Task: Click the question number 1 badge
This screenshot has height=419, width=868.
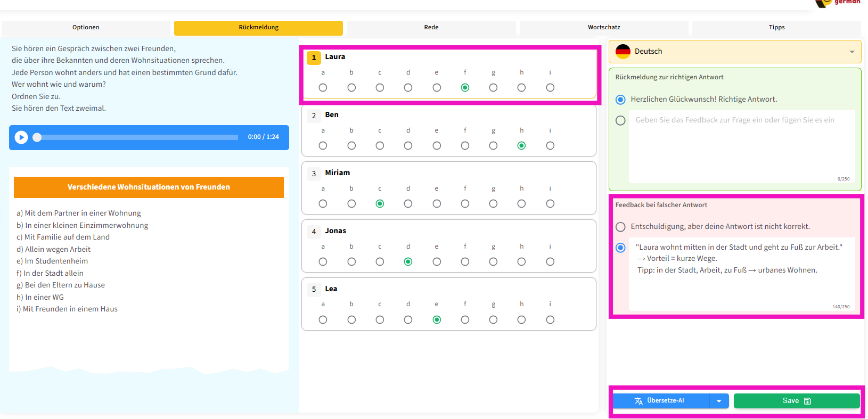Action: (x=314, y=57)
